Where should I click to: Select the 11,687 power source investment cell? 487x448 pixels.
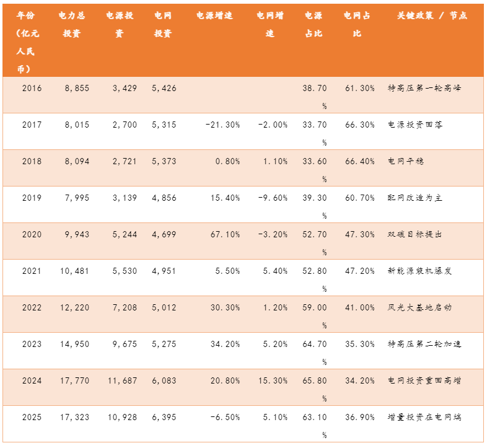[x=120, y=380]
